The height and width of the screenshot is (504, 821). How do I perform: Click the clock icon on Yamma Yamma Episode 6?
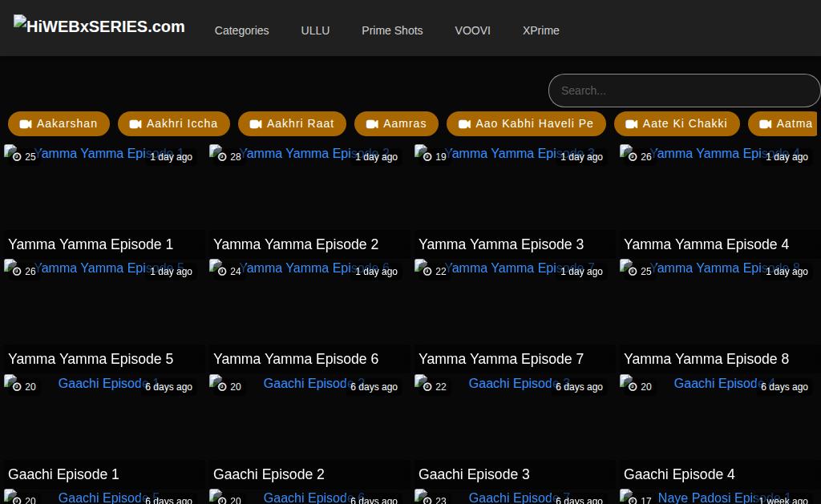pyautogui.click(x=222, y=272)
